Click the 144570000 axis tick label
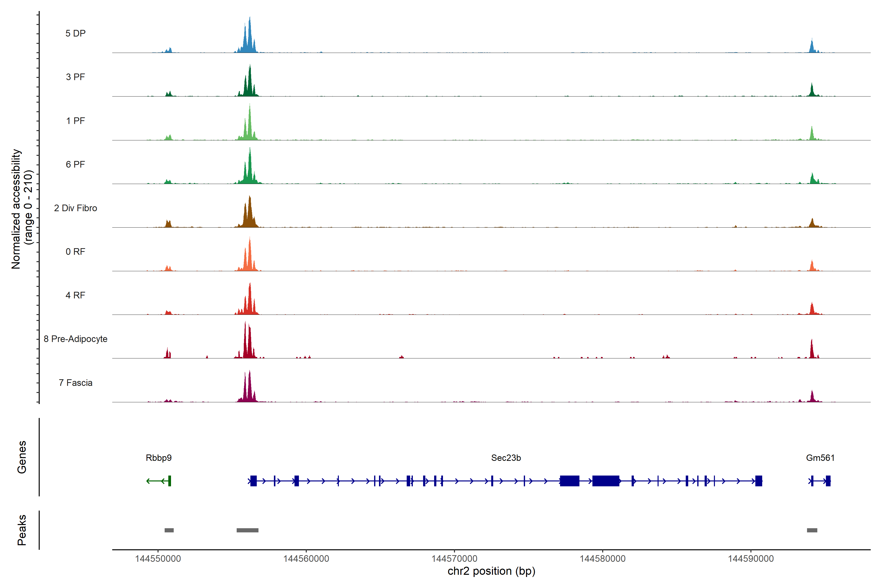The image size is (882, 588). point(454,558)
